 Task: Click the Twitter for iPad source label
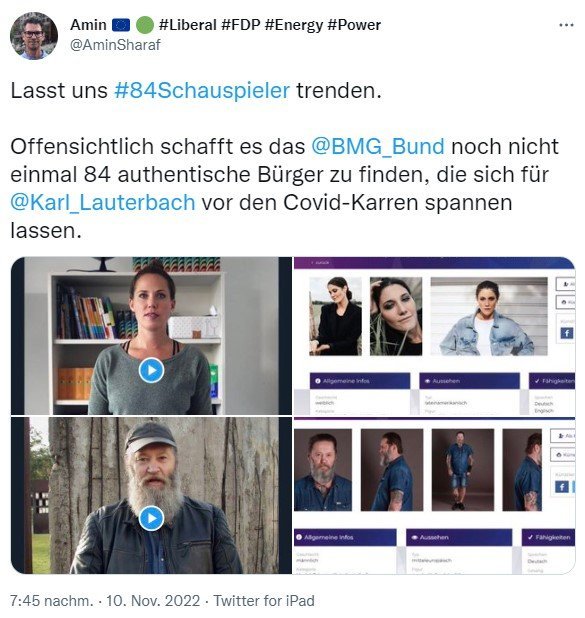pos(264,601)
